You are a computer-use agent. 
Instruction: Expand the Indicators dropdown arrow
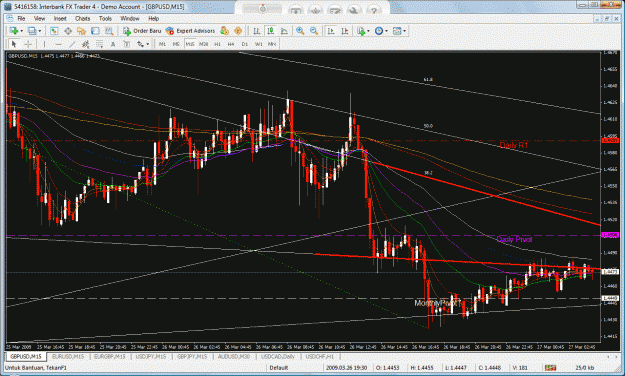point(368,31)
